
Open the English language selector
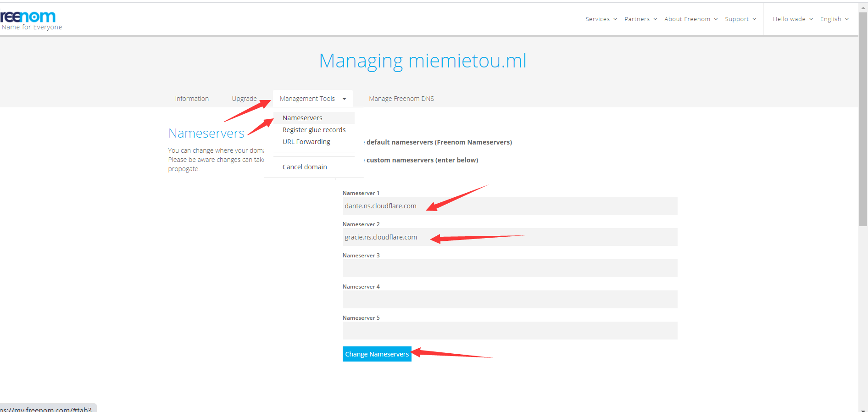click(x=834, y=19)
